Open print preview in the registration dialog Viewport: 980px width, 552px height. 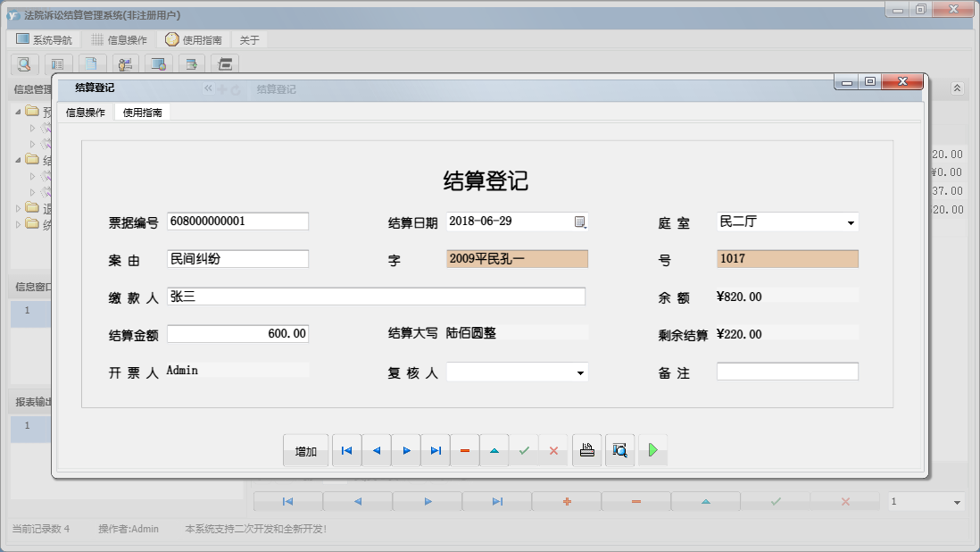[x=619, y=450]
